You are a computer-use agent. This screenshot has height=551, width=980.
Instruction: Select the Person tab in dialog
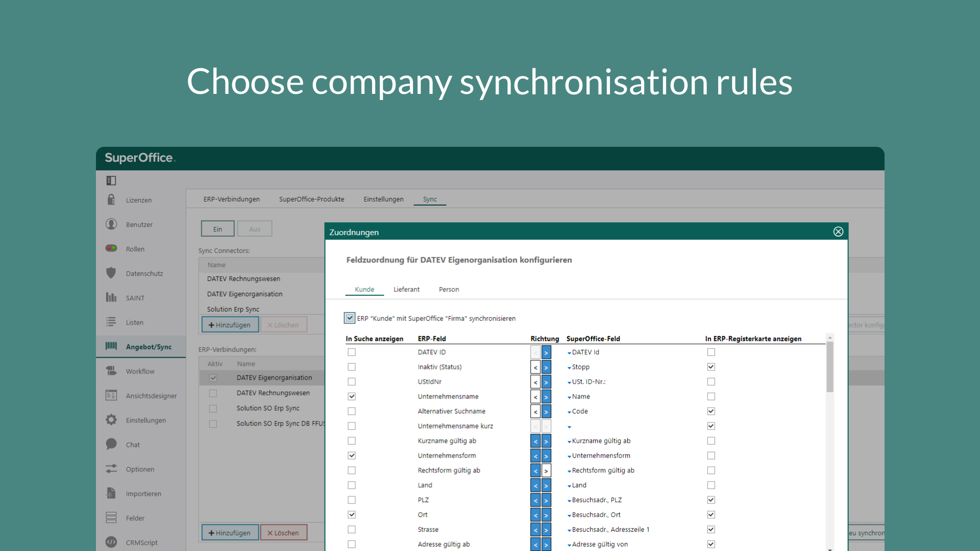449,290
